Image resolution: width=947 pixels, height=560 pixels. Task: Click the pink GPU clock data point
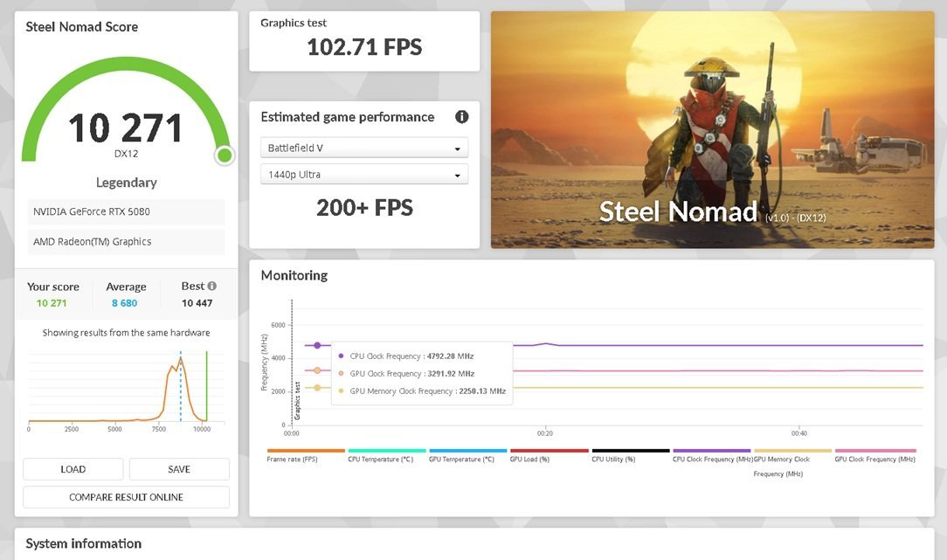coord(317,370)
